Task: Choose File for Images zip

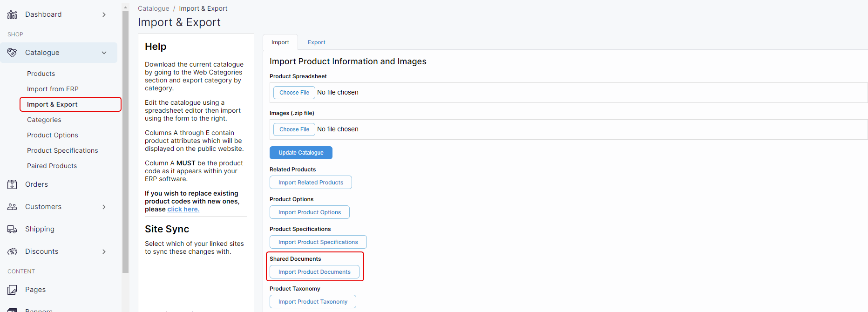Action: 294,129
